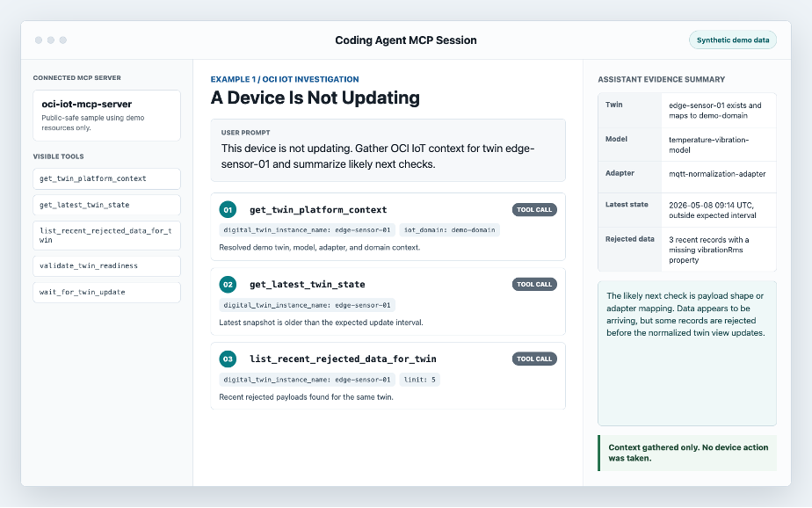812x508 pixels.
Task: Click digital_twin_instance_name chip in step 02
Action: coord(307,305)
